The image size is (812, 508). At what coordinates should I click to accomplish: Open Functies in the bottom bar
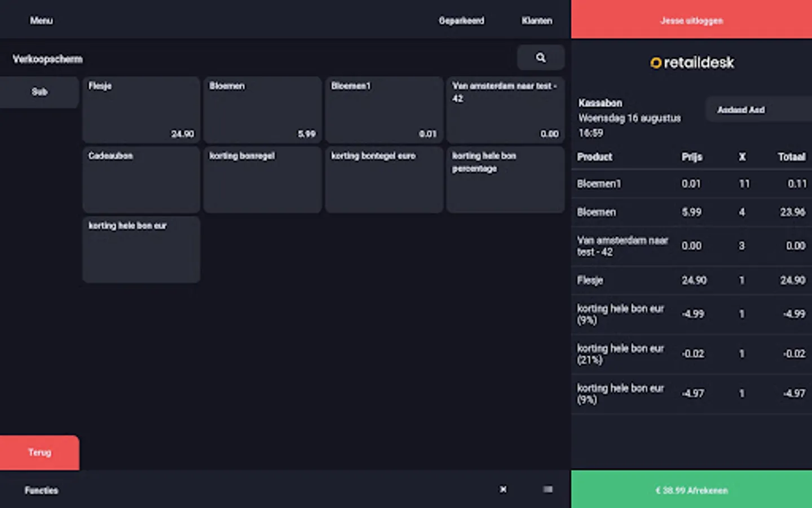click(41, 490)
